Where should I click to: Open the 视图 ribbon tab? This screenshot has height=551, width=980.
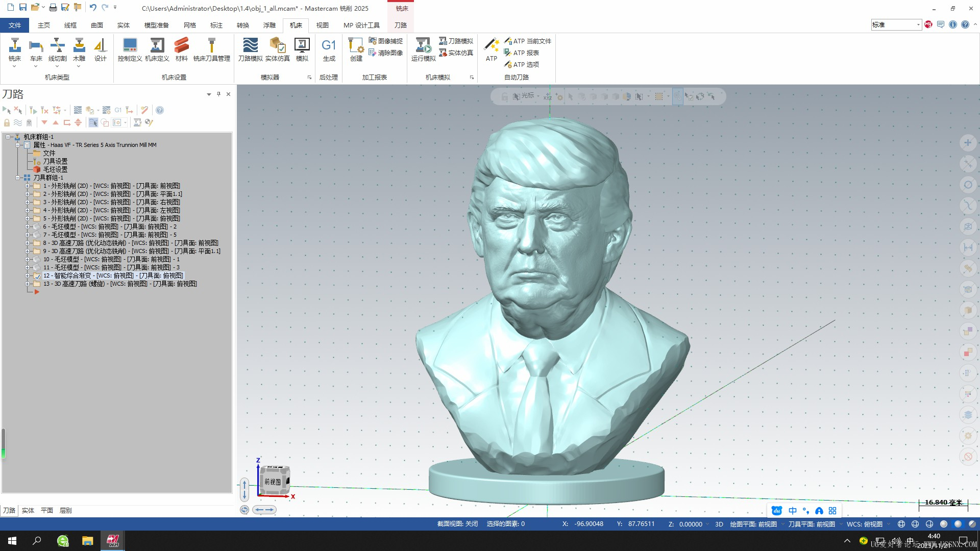(322, 25)
